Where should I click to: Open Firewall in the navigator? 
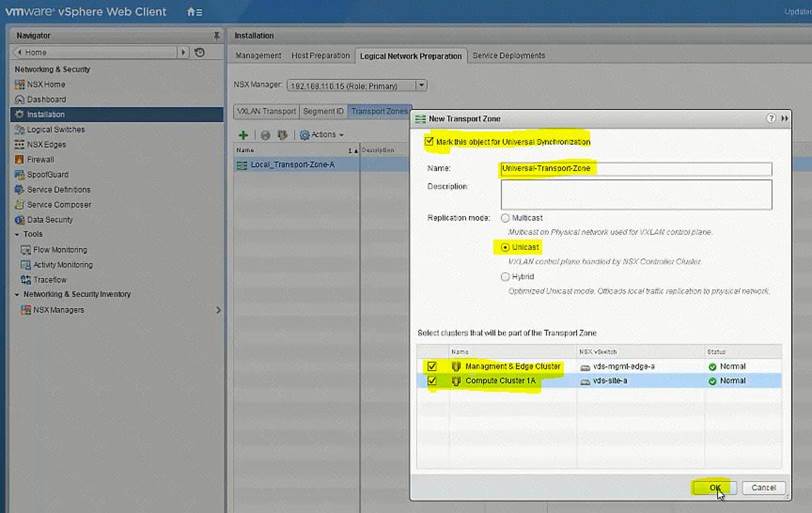point(40,159)
